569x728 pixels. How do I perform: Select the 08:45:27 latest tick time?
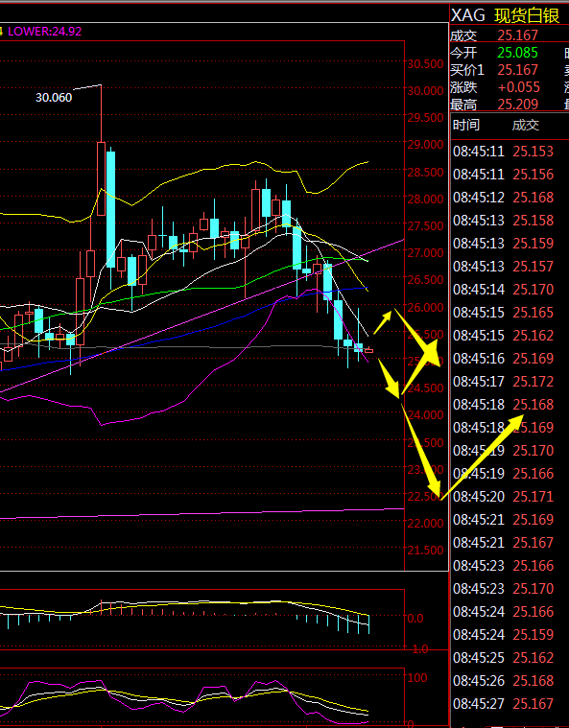[x=479, y=704]
